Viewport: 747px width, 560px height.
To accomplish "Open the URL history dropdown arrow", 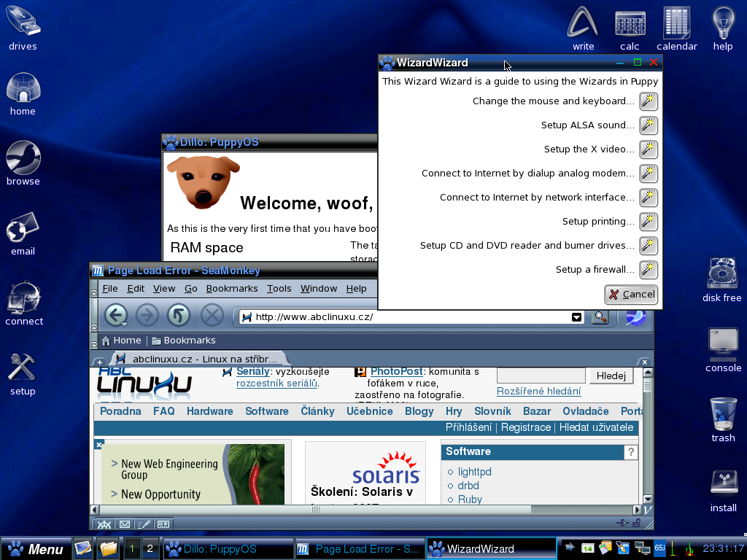I will 576,317.
